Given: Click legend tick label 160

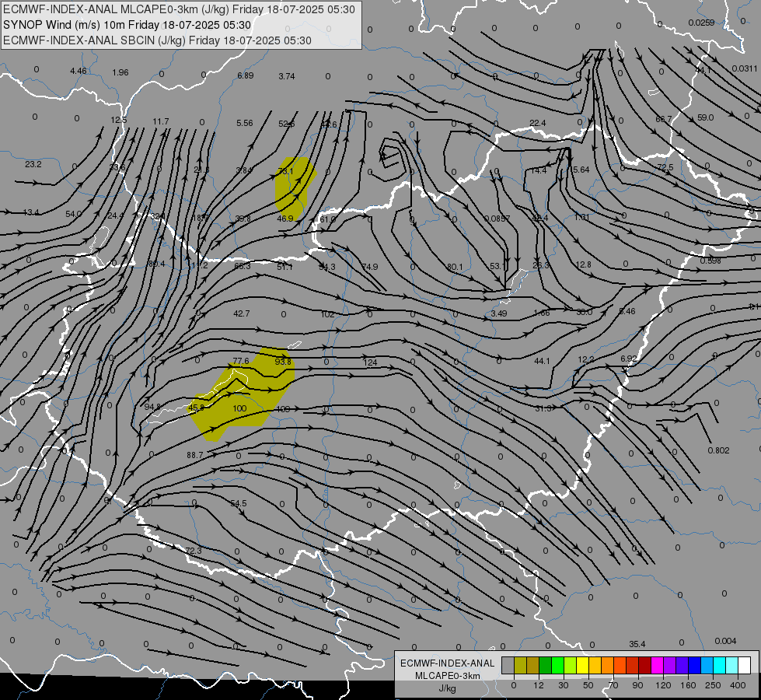Looking at the screenshot, I should [x=688, y=685].
